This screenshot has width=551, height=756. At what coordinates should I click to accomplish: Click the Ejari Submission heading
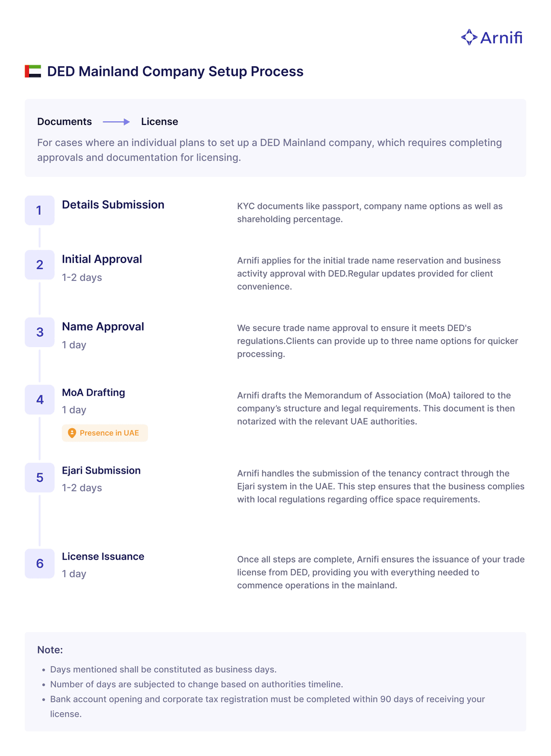(x=101, y=471)
